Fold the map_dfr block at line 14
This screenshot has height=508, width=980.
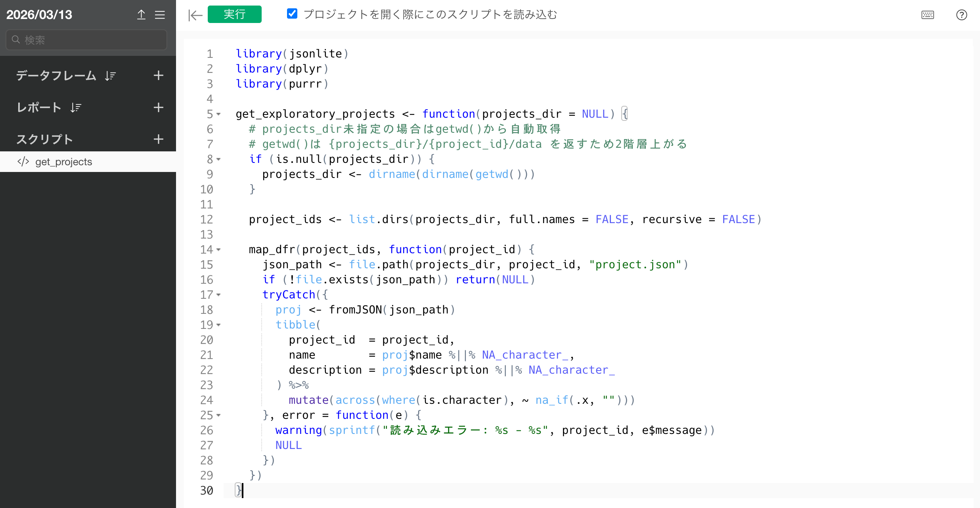218,250
